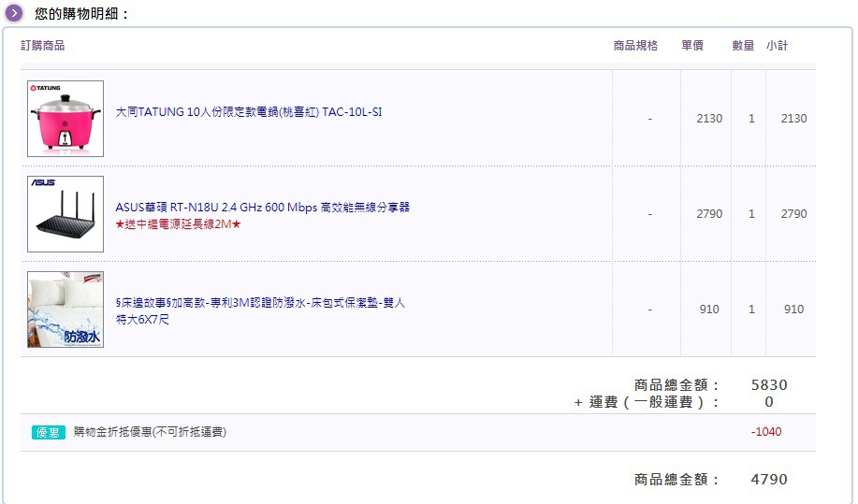The height and width of the screenshot is (504, 858).
Task: Click the 數量 column header
Action: (x=743, y=46)
